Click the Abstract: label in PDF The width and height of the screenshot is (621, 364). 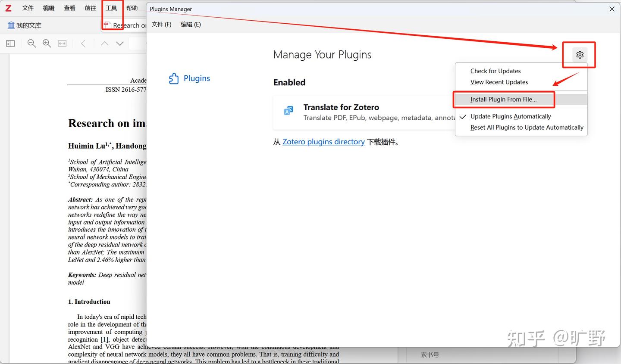(x=80, y=199)
